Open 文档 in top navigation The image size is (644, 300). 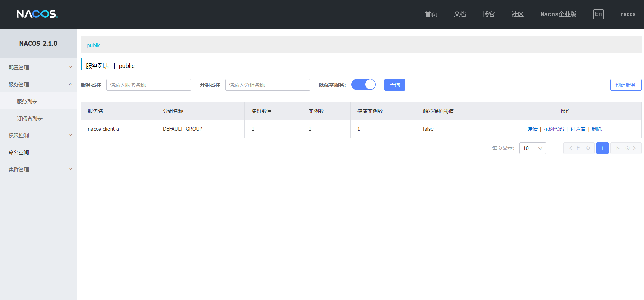(460, 14)
